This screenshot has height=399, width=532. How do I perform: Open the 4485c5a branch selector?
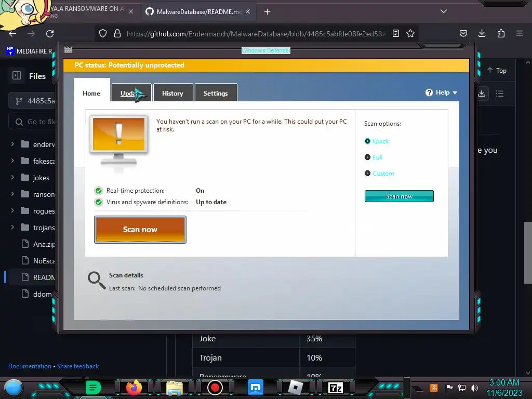(32, 101)
